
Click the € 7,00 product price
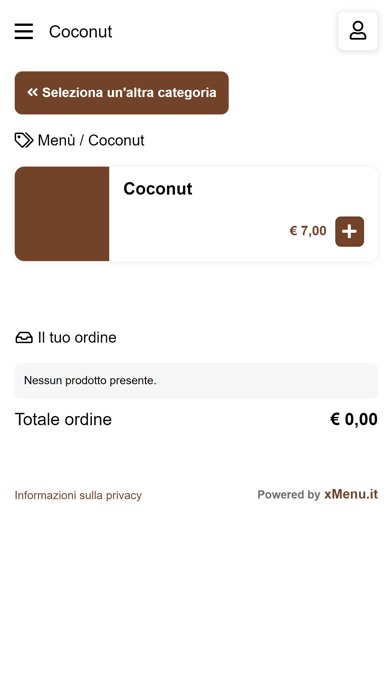(308, 231)
